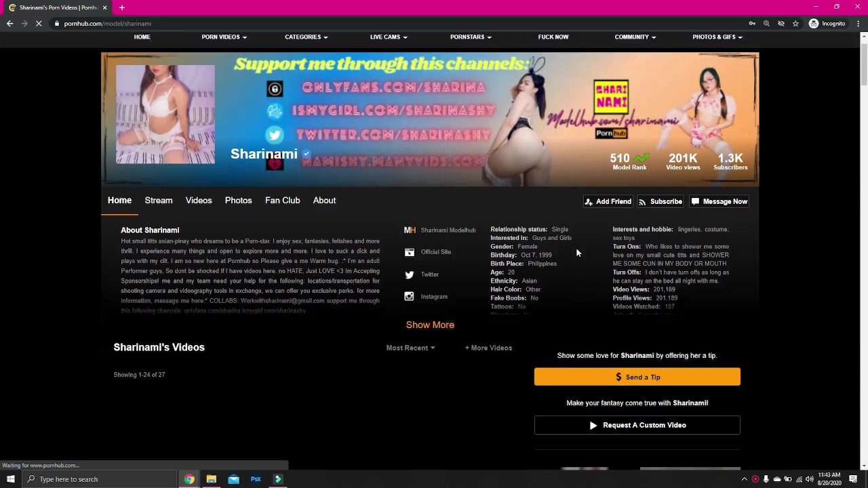868x488 pixels.
Task: Click the zoom magnifier in address bar
Action: (766, 23)
